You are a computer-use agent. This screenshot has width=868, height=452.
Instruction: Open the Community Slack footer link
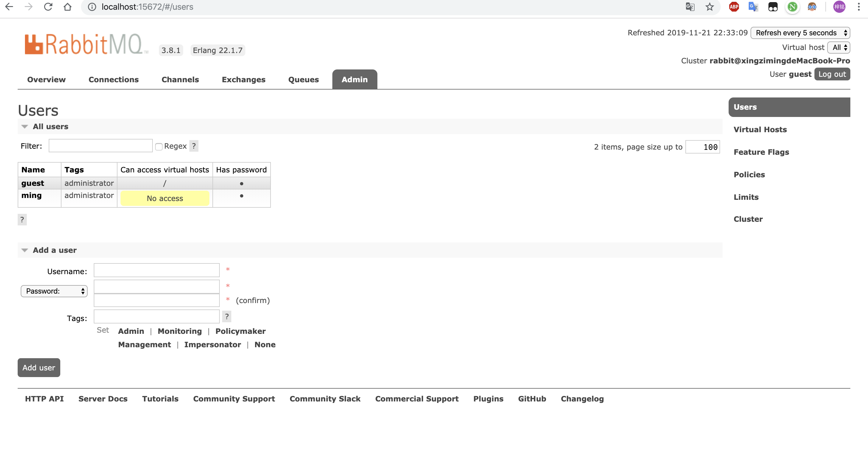[x=325, y=399]
